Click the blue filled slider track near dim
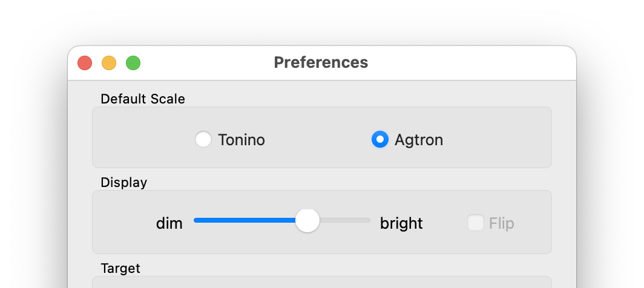 pos(245,220)
